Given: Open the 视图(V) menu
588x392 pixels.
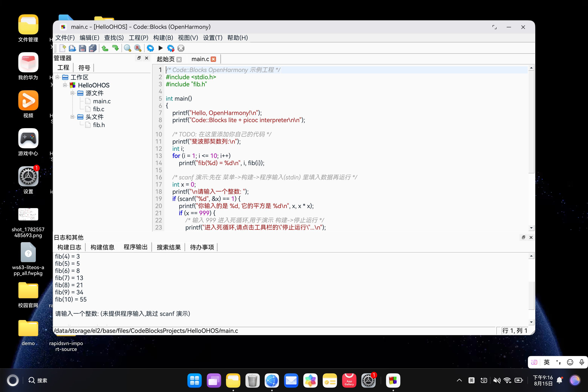Looking at the screenshot, I should (x=188, y=38).
